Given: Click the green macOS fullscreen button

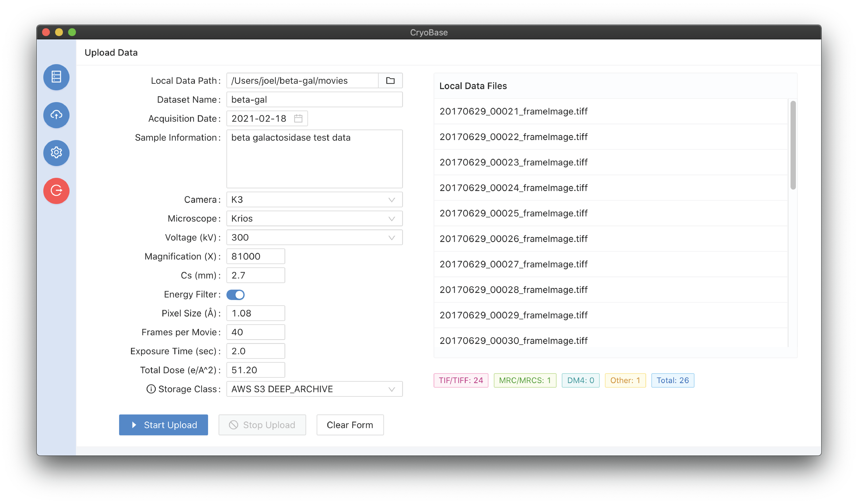Looking at the screenshot, I should 72,32.
